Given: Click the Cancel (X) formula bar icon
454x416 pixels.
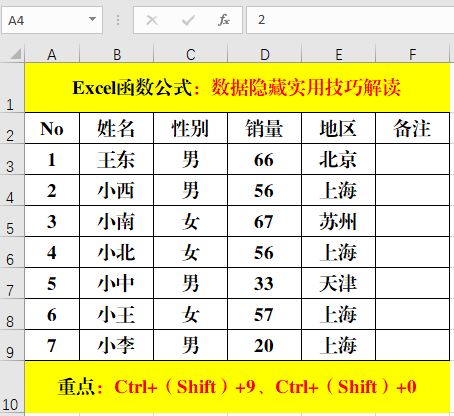Looking at the screenshot, I should point(152,20).
